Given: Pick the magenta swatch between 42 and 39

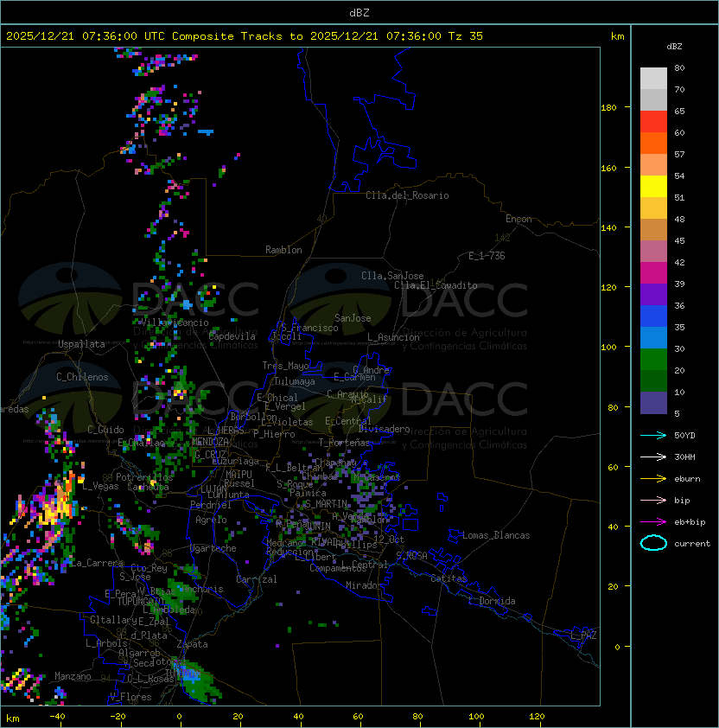Looking at the screenshot, I should click(653, 273).
